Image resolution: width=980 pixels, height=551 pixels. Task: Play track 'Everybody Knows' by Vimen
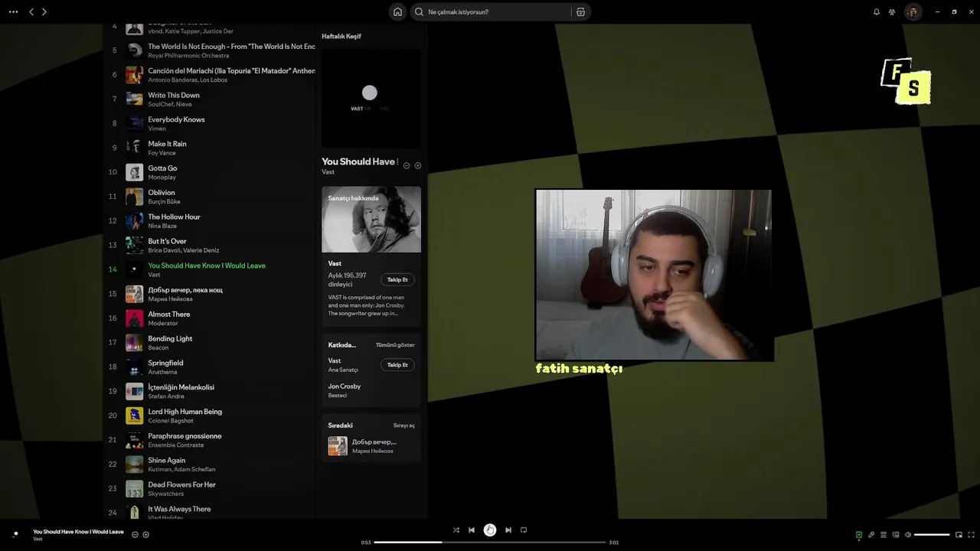pyautogui.click(x=176, y=119)
